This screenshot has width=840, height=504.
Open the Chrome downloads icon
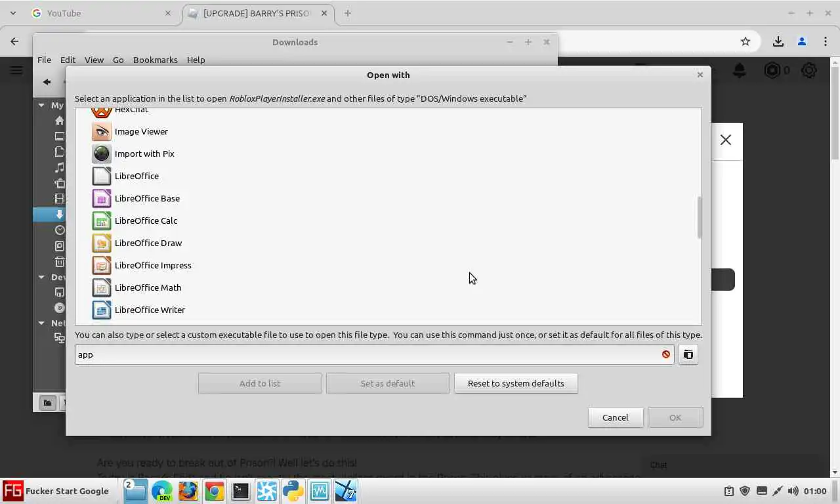(778, 41)
